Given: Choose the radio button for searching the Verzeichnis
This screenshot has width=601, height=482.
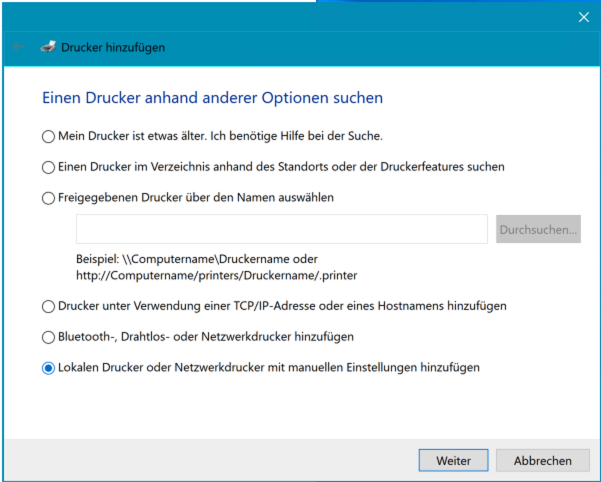Looking at the screenshot, I should point(48,167).
